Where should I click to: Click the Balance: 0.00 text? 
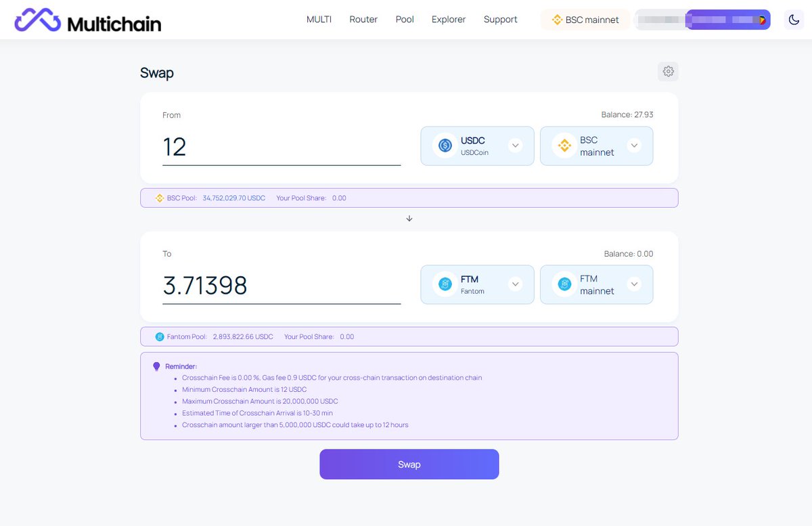coord(629,254)
